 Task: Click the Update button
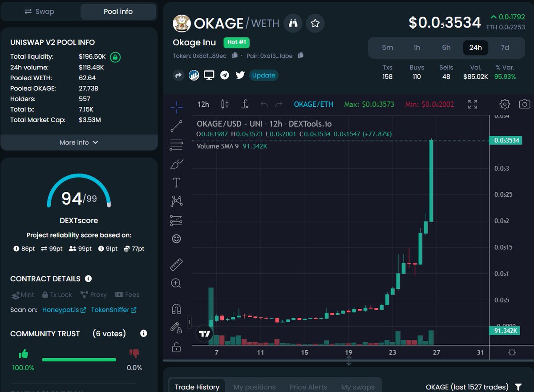pos(263,75)
